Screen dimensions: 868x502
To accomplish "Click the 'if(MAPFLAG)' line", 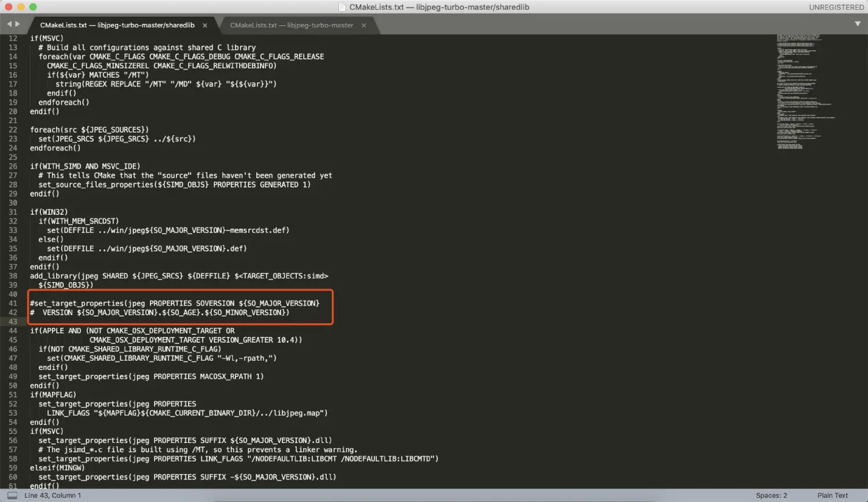I will [x=53, y=395].
